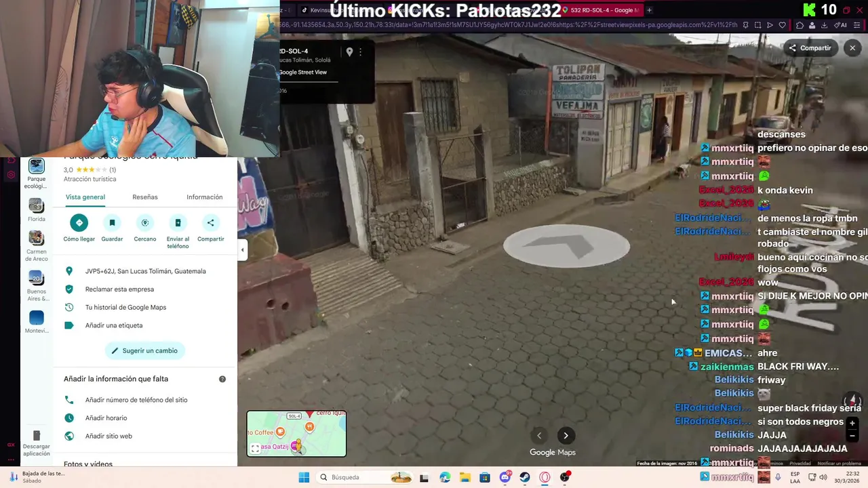868x488 pixels.
Task: Click the Street View ground navigation arrow
Action: tap(566, 247)
